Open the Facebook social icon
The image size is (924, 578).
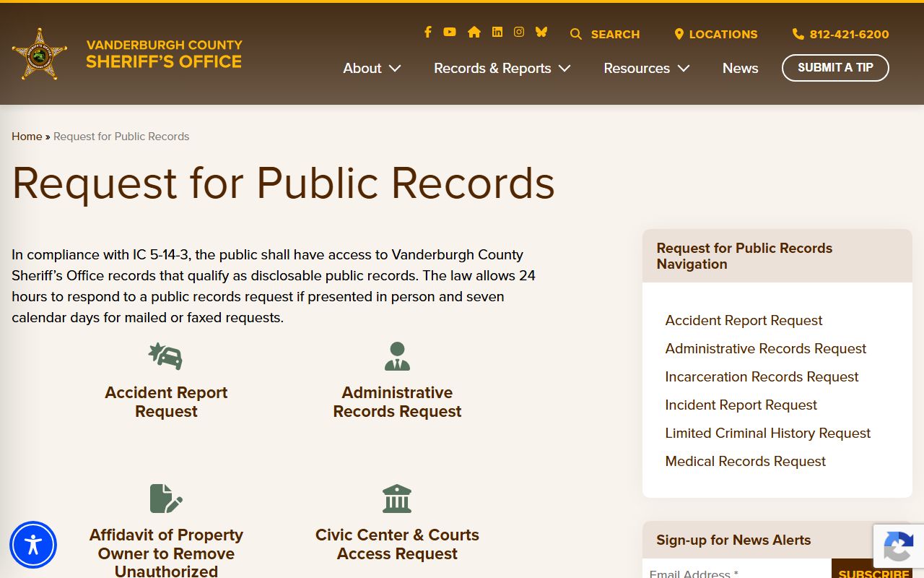pos(428,32)
